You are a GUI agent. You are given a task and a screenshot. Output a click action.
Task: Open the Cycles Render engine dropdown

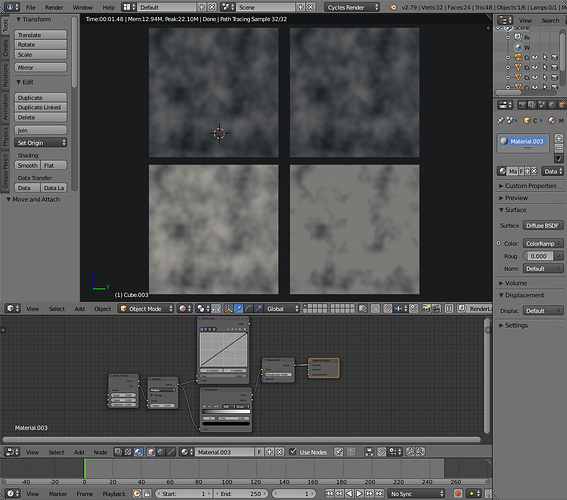click(x=352, y=7)
